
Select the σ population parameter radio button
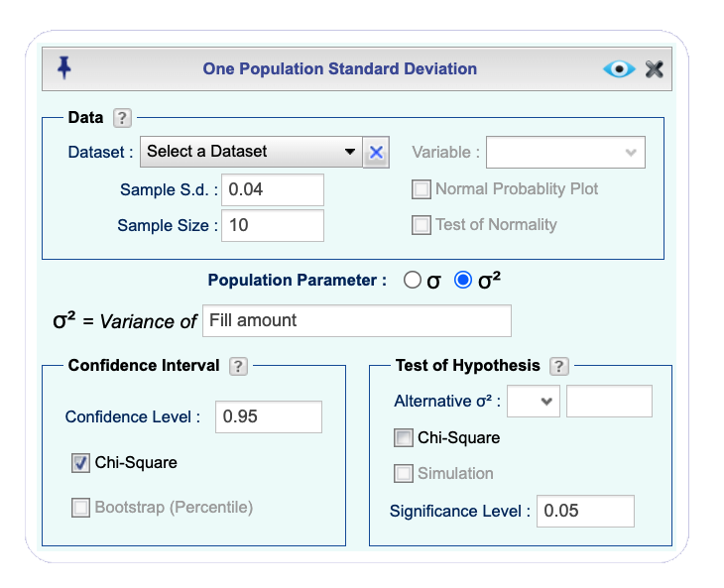tap(413, 280)
